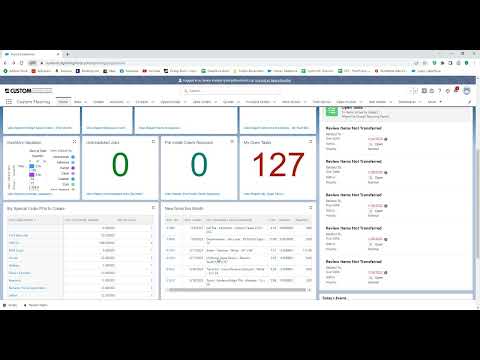Screen dimensions: 480x360
Task: Click the green Open Tasks list icon
Action: (332, 111)
